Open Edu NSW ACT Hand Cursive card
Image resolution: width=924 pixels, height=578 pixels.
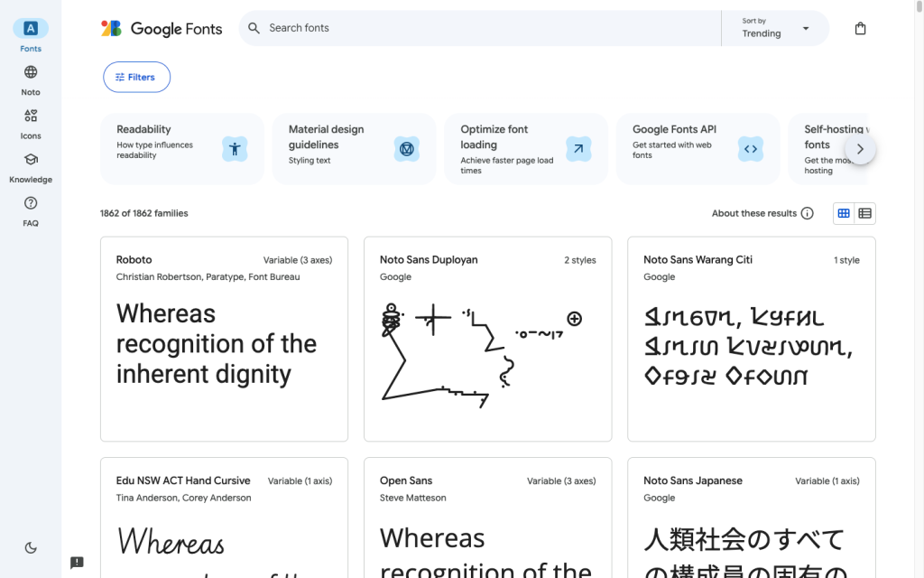pyautogui.click(x=224, y=517)
